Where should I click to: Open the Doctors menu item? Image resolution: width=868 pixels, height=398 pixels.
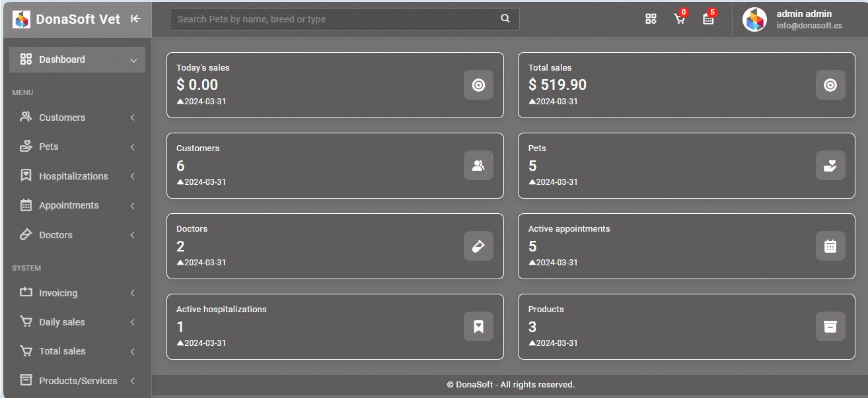coord(77,235)
